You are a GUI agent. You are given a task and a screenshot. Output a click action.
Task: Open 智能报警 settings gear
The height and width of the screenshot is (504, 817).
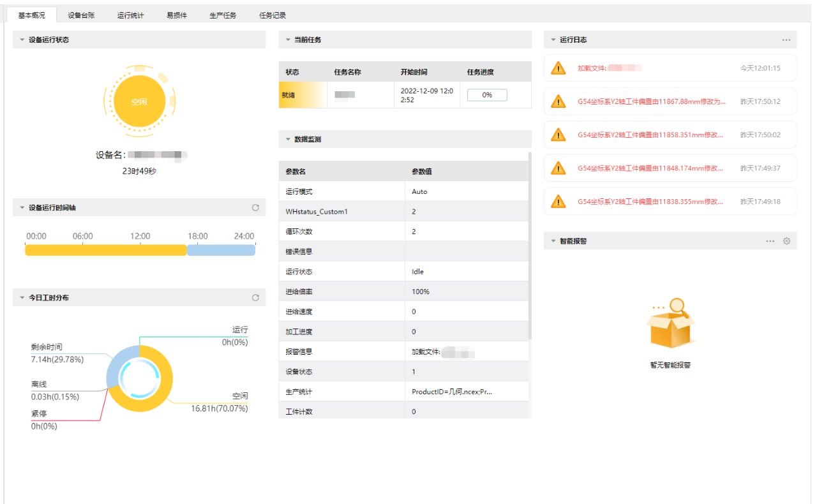click(x=786, y=241)
